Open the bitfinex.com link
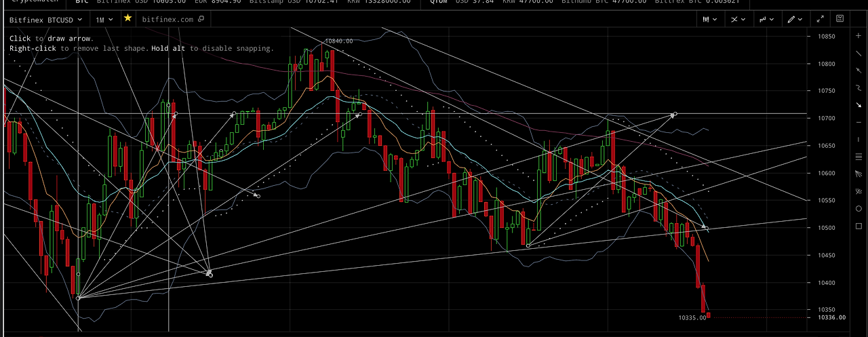Viewport: 868px width, 337px height. (167, 20)
